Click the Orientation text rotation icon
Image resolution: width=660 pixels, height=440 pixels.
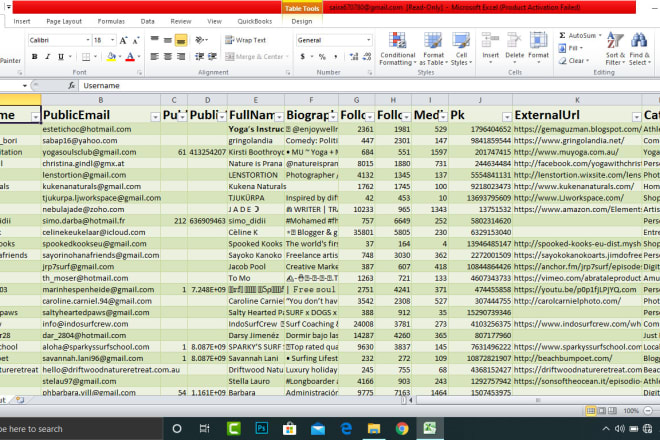200,40
